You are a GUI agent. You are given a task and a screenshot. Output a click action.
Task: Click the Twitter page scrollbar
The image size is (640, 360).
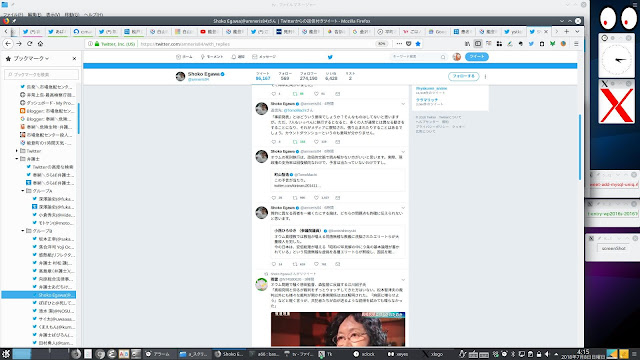(x=580, y=147)
